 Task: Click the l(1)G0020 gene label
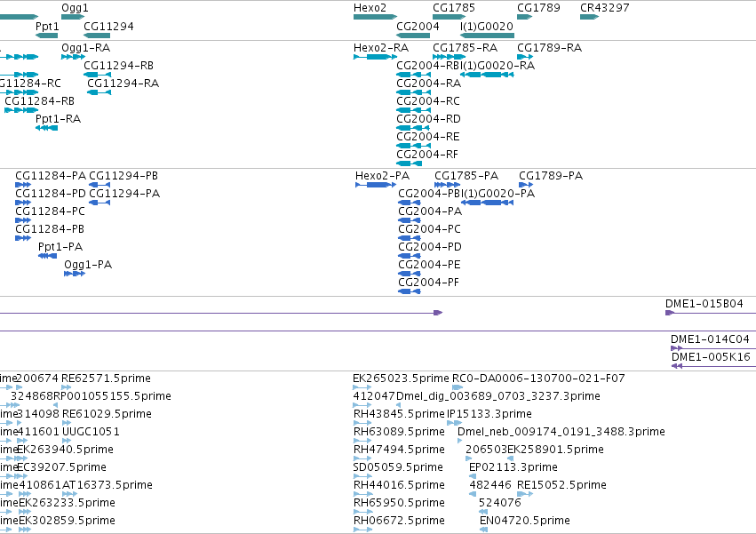pyautogui.click(x=487, y=26)
